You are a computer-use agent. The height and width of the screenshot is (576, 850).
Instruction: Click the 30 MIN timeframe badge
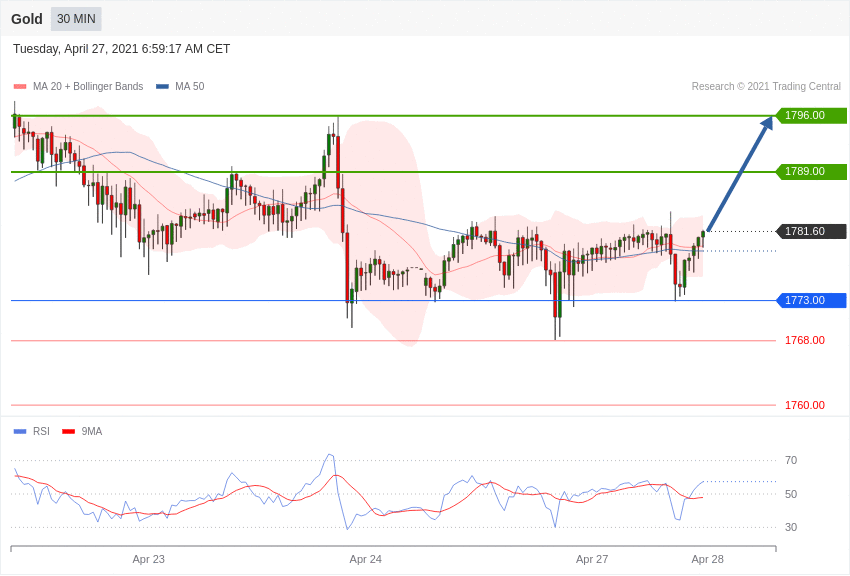click(x=76, y=19)
